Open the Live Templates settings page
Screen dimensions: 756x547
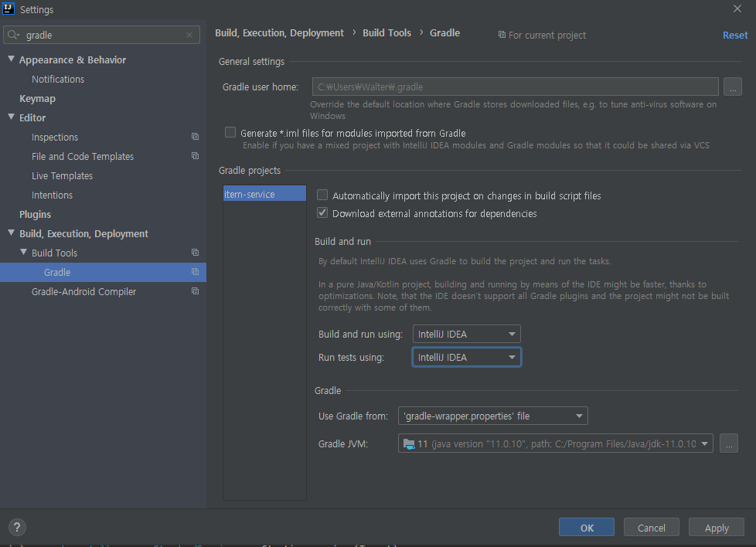pyautogui.click(x=62, y=175)
